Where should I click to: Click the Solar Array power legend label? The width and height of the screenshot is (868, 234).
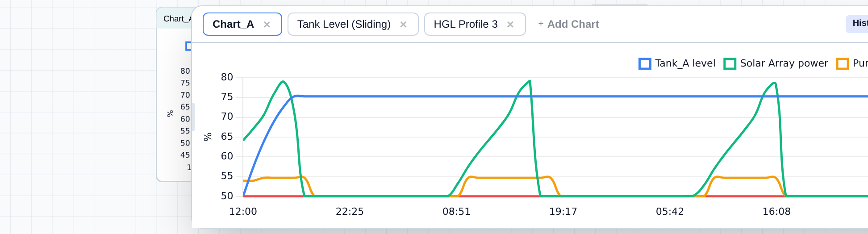[784, 63]
